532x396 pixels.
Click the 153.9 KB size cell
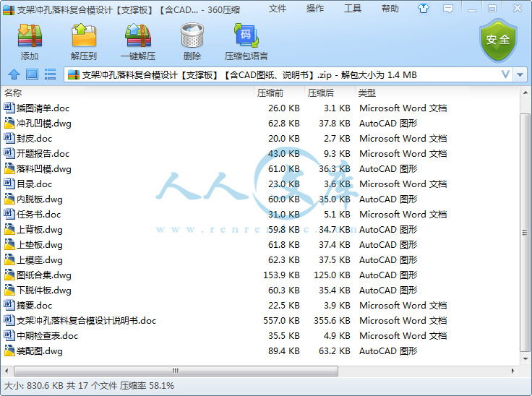tap(281, 275)
